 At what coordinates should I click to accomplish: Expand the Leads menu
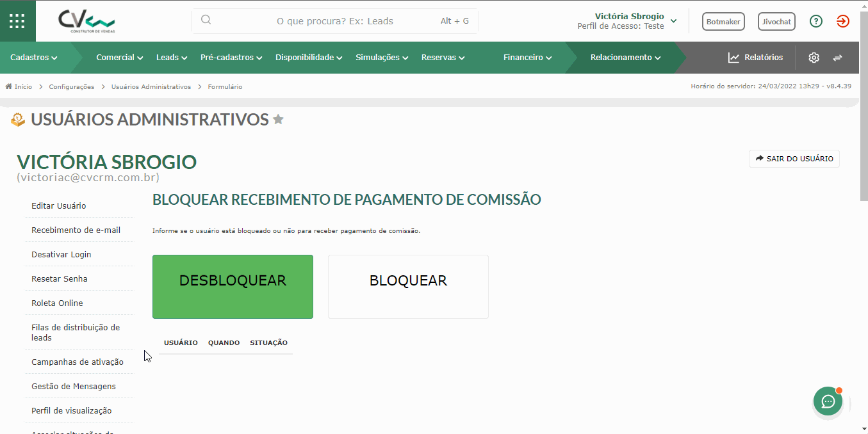(172, 58)
